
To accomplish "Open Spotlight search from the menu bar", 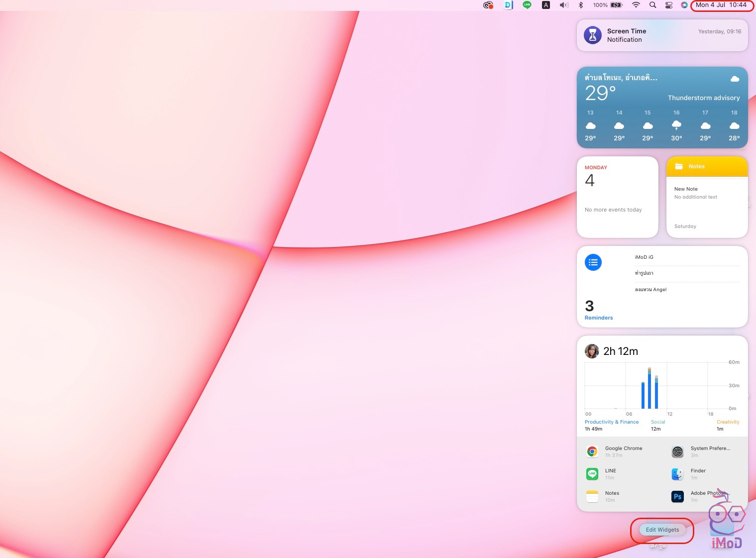I will (x=652, y=5).
